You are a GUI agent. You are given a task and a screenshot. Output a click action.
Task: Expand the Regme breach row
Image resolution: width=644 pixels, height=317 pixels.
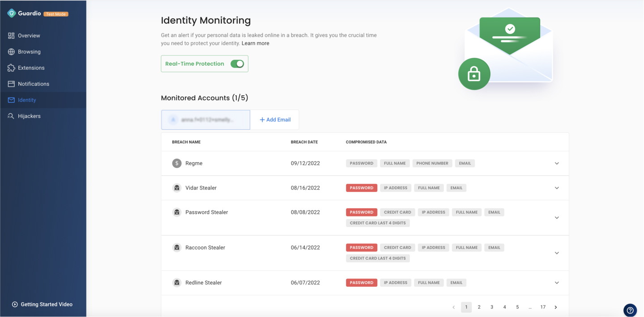pos(557,163)
